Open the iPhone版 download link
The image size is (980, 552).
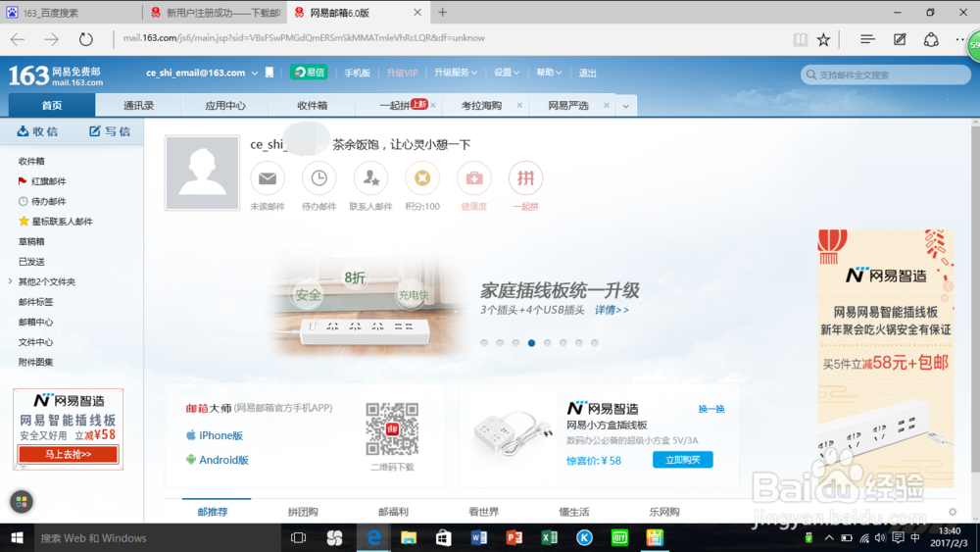click(x=215, y=435)
